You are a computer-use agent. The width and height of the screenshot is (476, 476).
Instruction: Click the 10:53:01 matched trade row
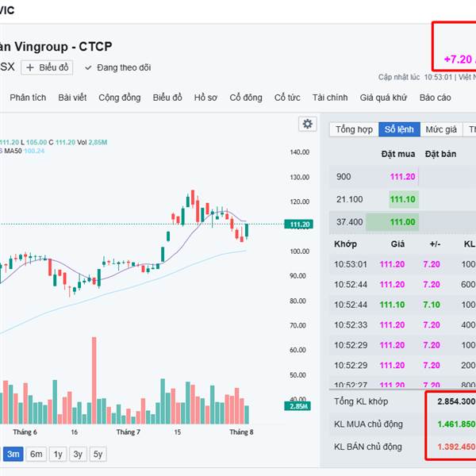click(x=402, y=264)
